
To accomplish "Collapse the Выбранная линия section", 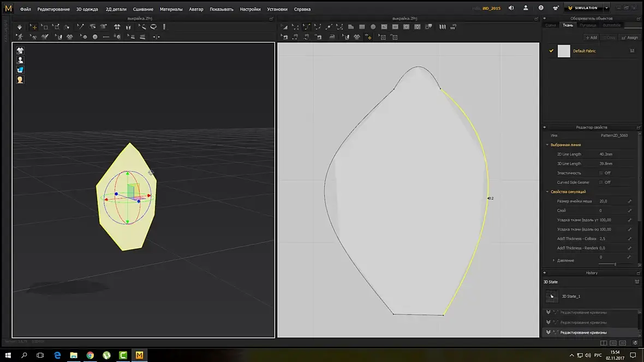I will coord(547,145).
